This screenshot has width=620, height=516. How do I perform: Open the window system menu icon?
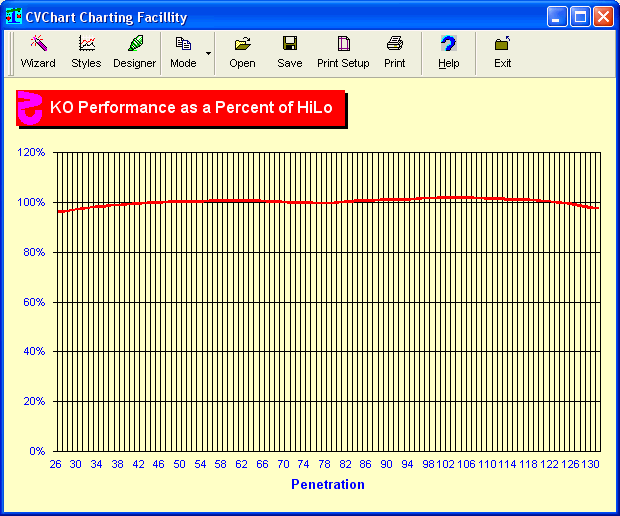pos(14,17)
